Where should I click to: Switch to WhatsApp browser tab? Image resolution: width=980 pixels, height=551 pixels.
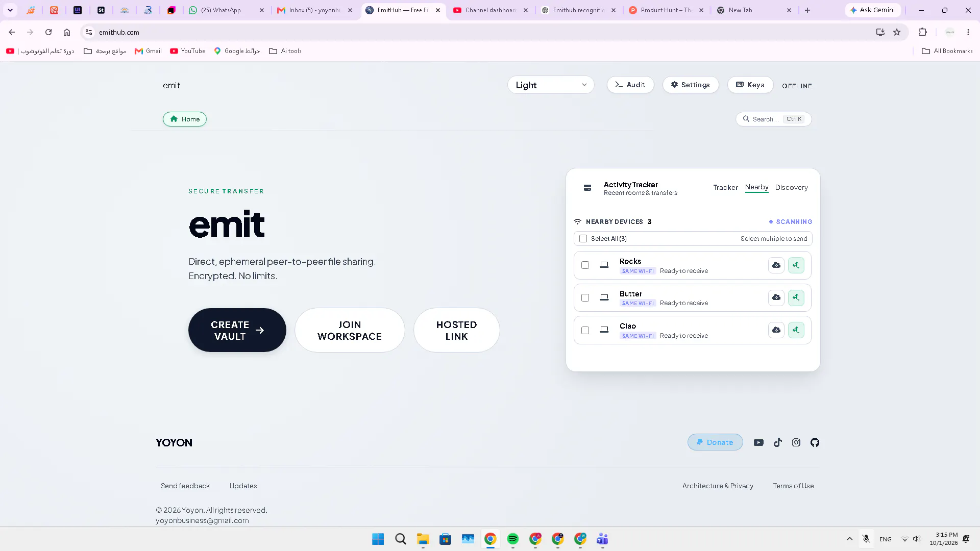tap(226, 10)
